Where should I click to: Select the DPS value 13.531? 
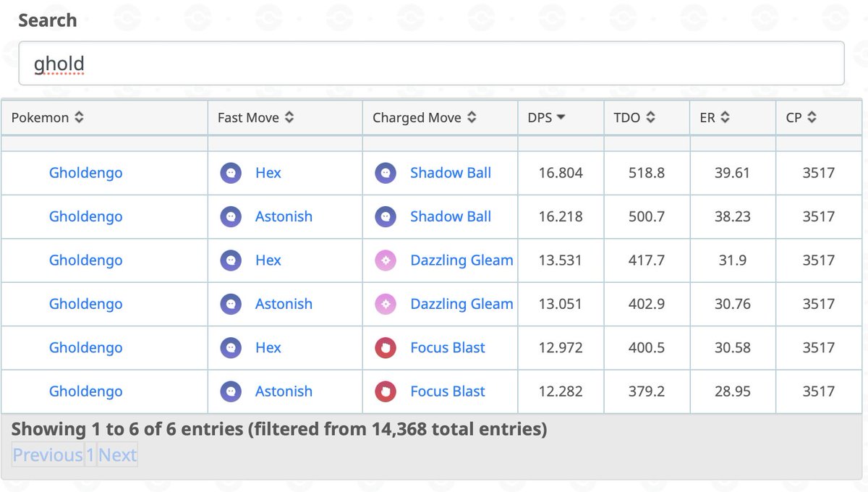561,260
